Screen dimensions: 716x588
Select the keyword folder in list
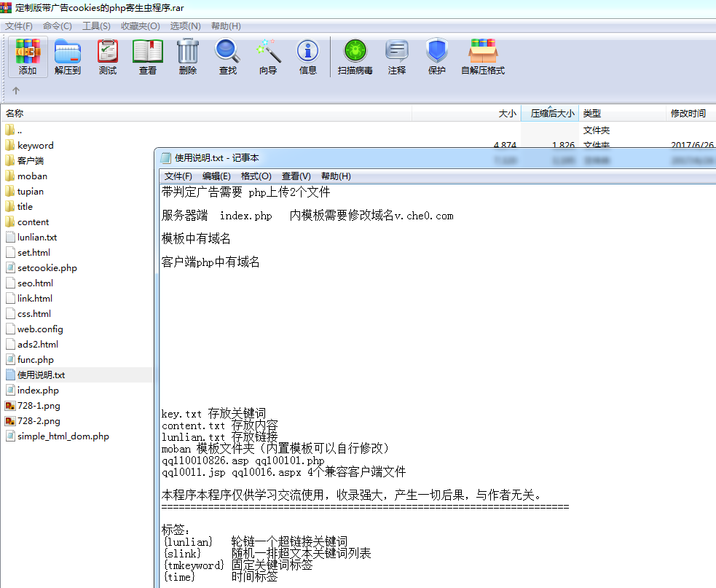[x=35, y=146]
